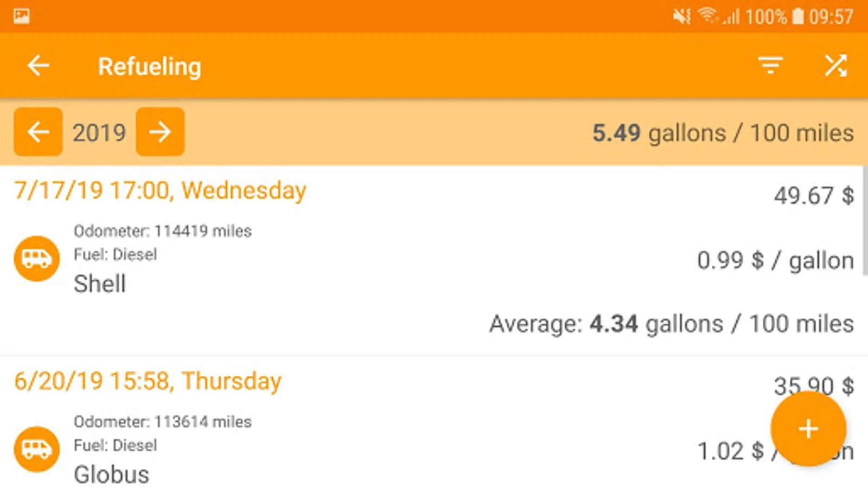Screen dimensions: 868x488
Task: Select the Globus station name
Action: tap(111, 474)
